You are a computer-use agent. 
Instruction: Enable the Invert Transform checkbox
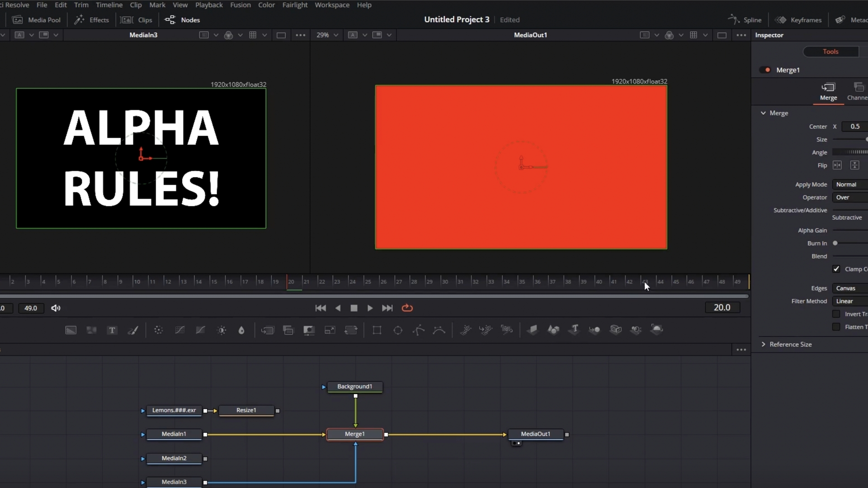coord(837,314)
